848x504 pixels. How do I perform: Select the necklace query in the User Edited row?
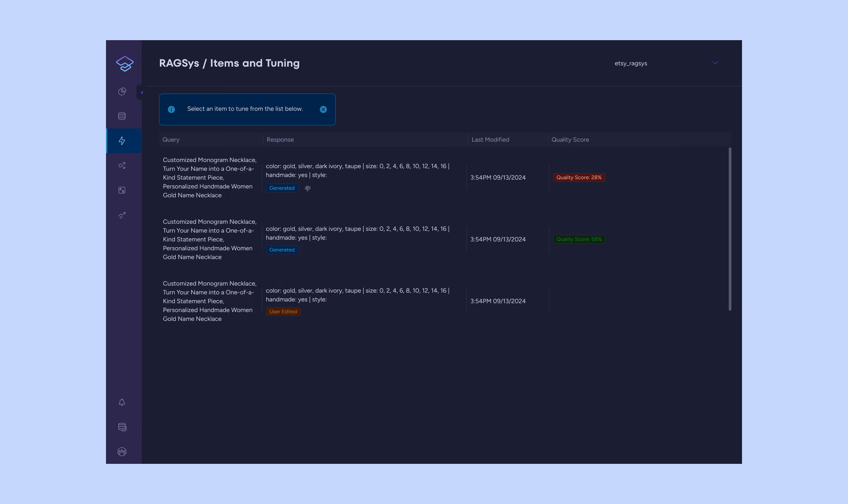(x=210, y=301)
